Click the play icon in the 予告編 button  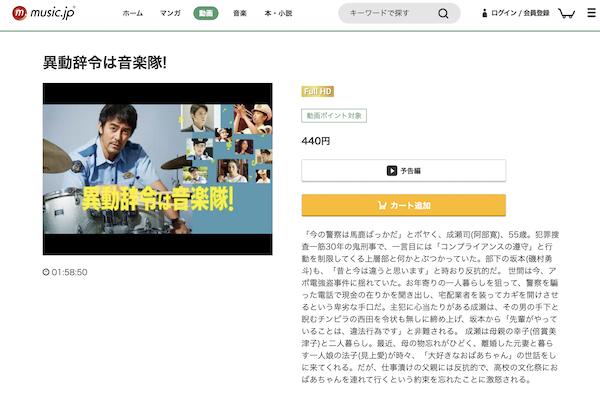point(391,170)
